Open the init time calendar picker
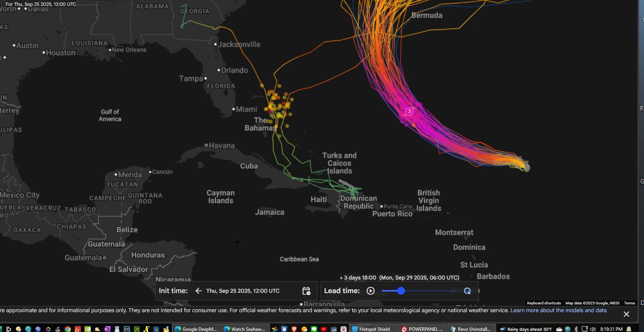Viewport: 644px width, 332px height. (306, 291)
